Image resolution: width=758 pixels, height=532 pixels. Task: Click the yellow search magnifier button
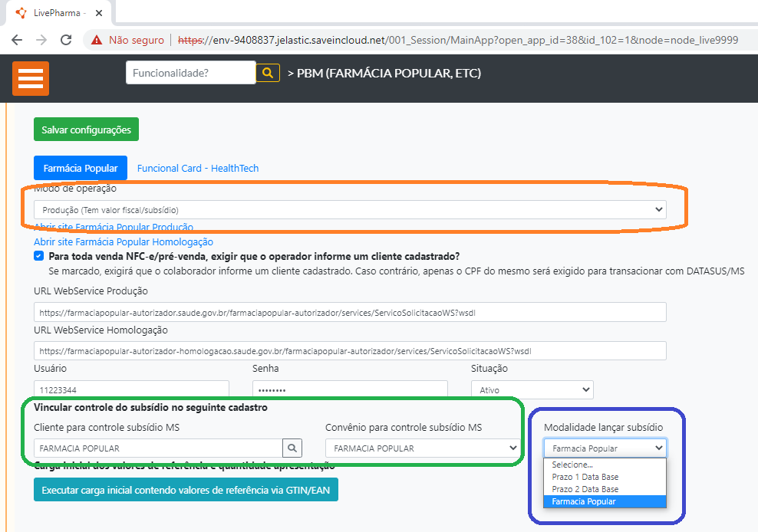click(x=267, y=73)
